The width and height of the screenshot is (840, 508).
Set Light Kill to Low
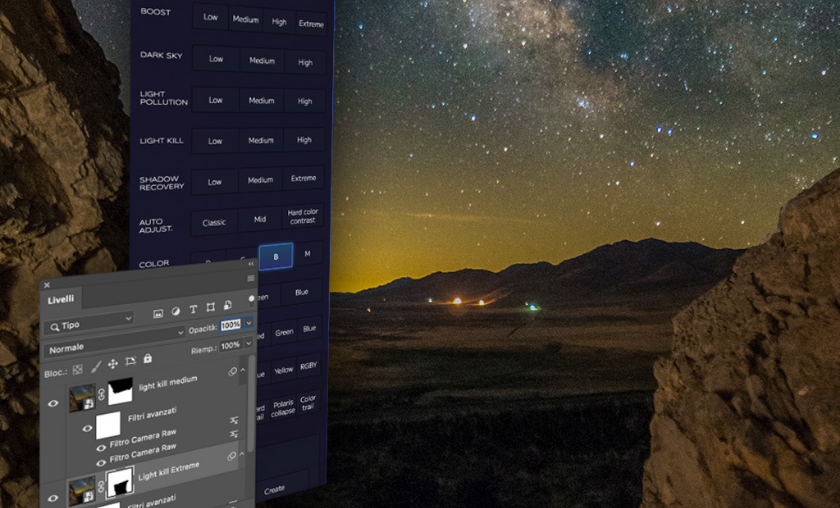(215, 141)
